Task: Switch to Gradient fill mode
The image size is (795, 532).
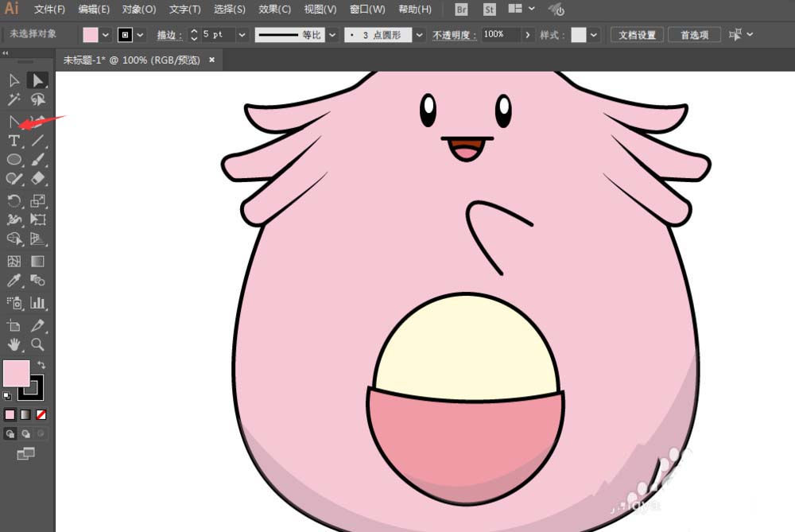Action: 25,415
